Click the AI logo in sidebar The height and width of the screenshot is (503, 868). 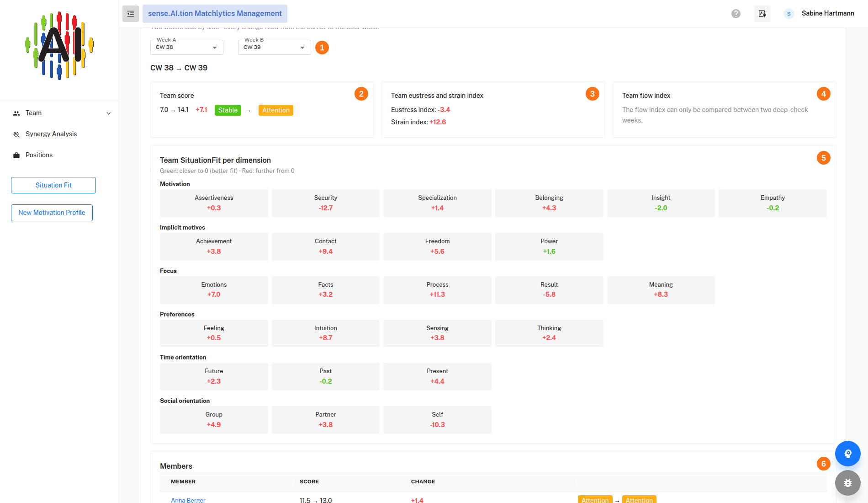click(x=59, y=46)
